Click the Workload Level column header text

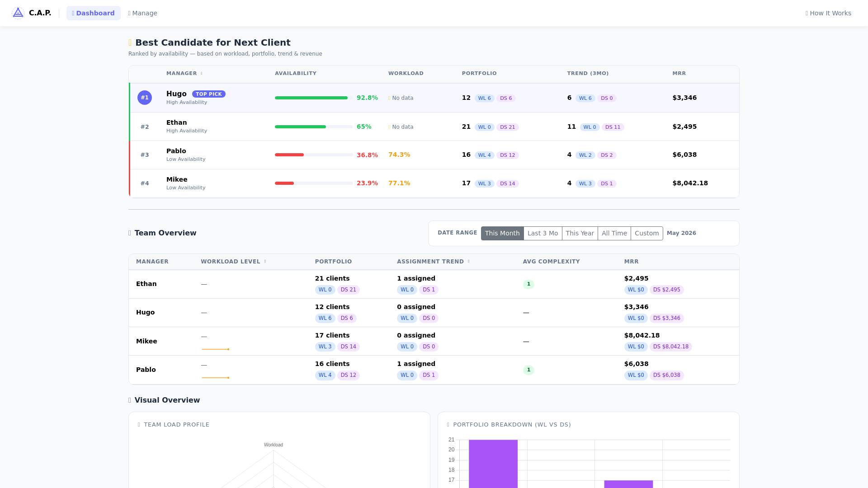(x=231, y=262)
